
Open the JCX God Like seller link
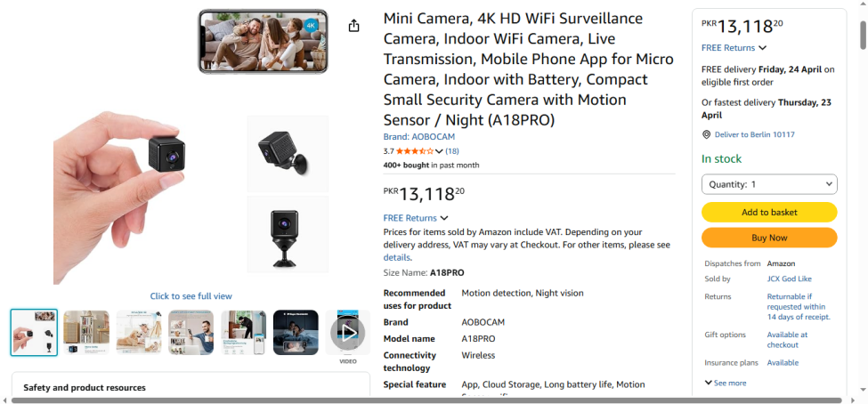pos(789,279)
